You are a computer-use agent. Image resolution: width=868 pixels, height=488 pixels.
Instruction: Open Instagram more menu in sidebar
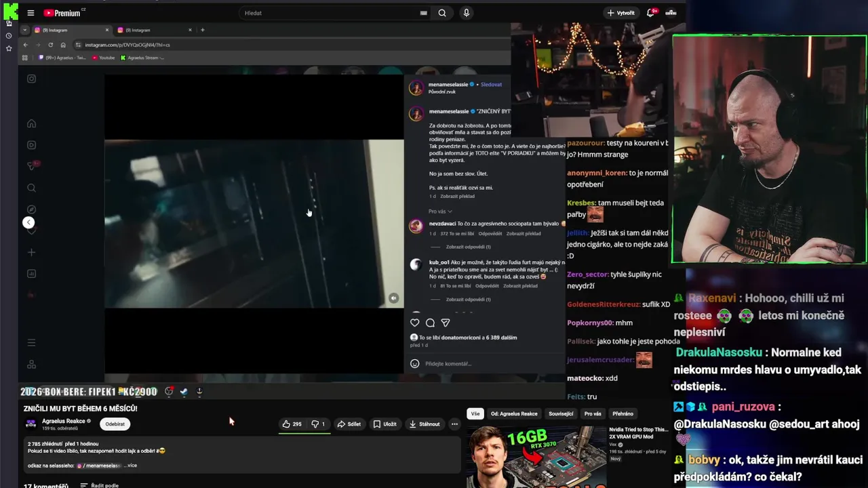click(31, 342)
